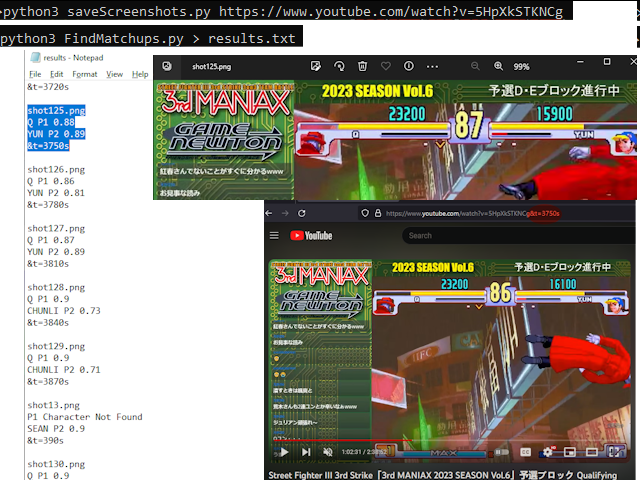Screen dimensions: 640x480
Task: Open the file info icon in Photos
Action: (x=409, y=66)
